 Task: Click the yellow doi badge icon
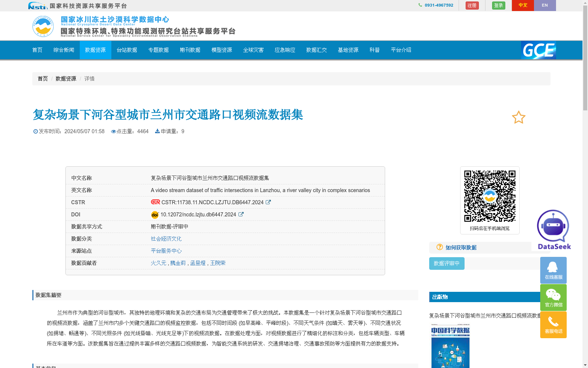(155, 215)
